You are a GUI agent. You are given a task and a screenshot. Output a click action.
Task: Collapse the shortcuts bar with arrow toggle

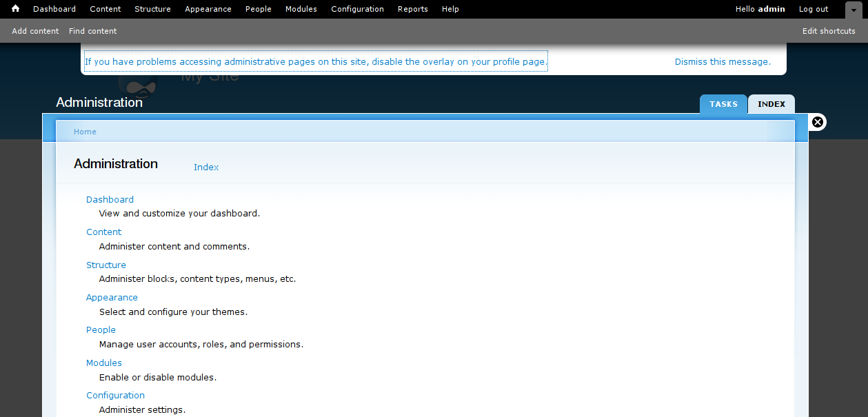854,10
